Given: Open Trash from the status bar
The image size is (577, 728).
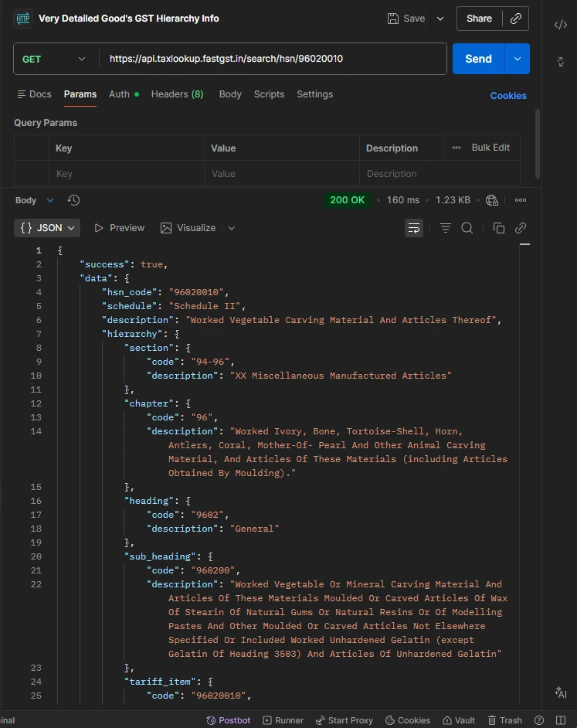Looking at the screenshot, I should (x=505, y=720).
